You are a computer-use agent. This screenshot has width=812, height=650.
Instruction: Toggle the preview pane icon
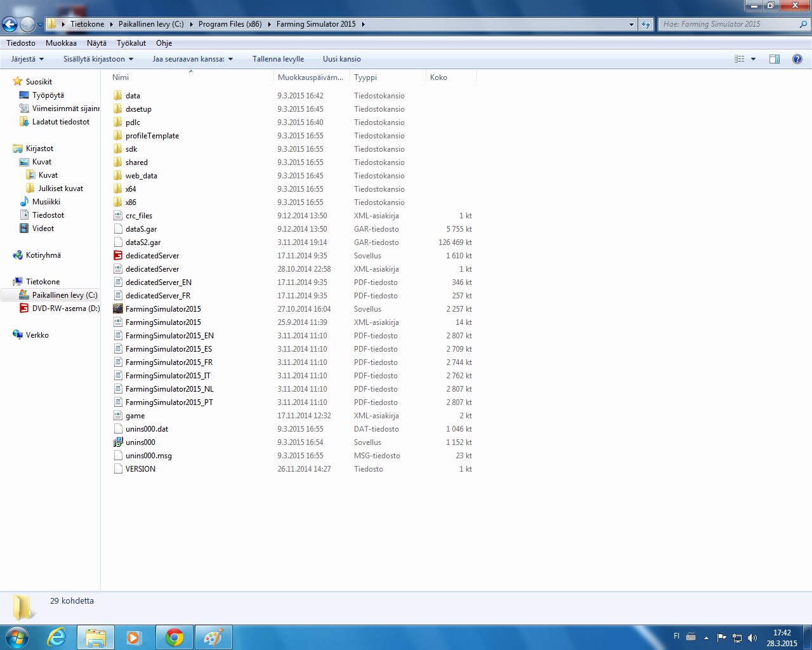[775, 59]
